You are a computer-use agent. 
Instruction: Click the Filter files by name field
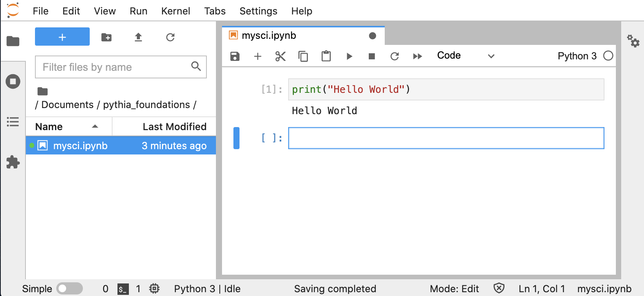coord(114,67)
